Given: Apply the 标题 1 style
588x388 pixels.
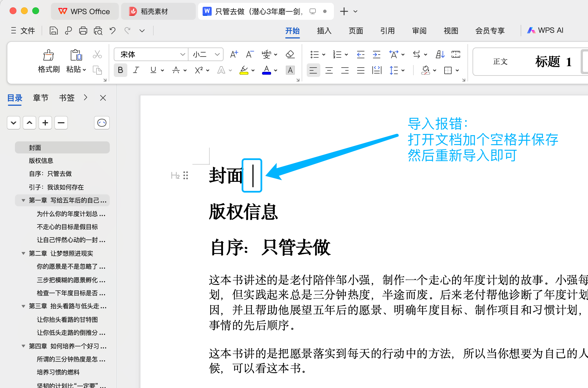Looking at the screenshot, I should [x=553, y=62].
